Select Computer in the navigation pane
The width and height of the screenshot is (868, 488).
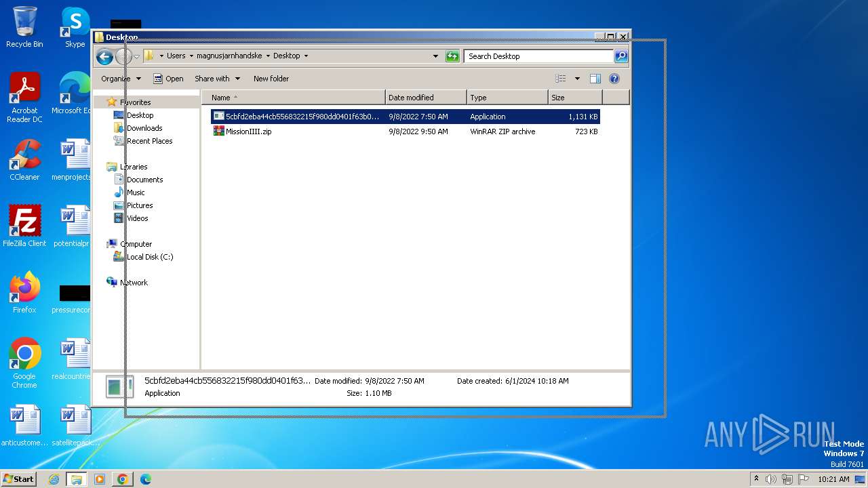[136, 244]
